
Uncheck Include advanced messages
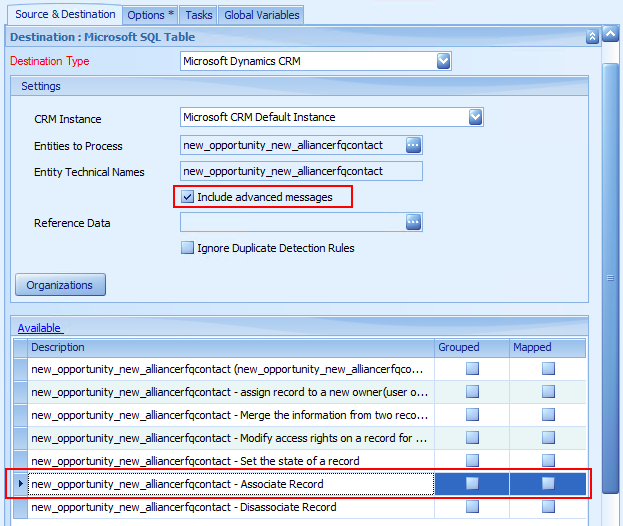187,197
